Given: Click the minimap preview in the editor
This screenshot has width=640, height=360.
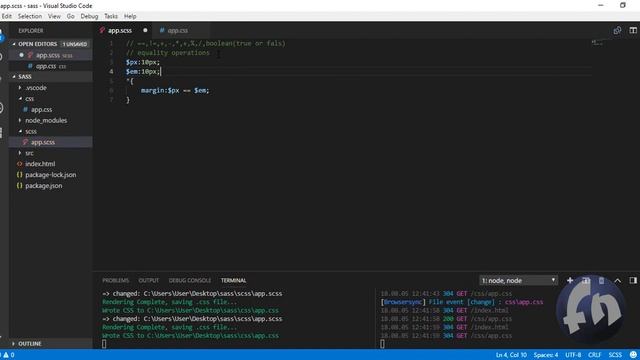Looking at the screenshot, I should (x=597, y=42).
